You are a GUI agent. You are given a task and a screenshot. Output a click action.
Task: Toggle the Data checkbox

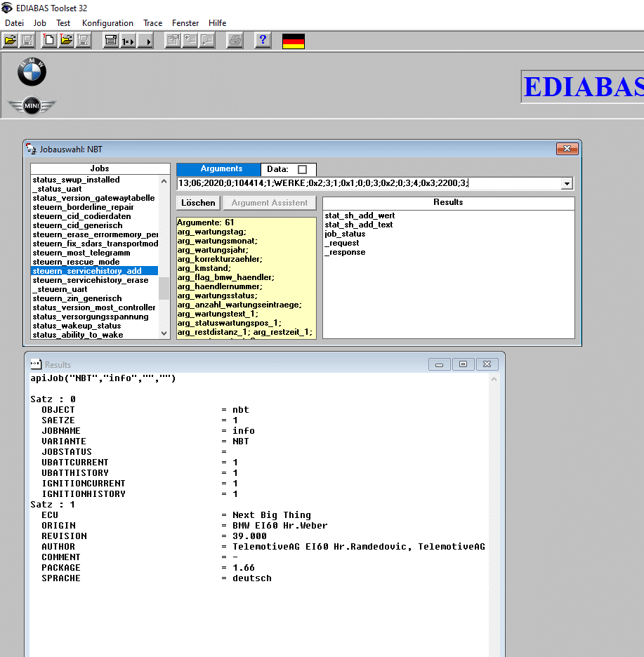(302, 169)
